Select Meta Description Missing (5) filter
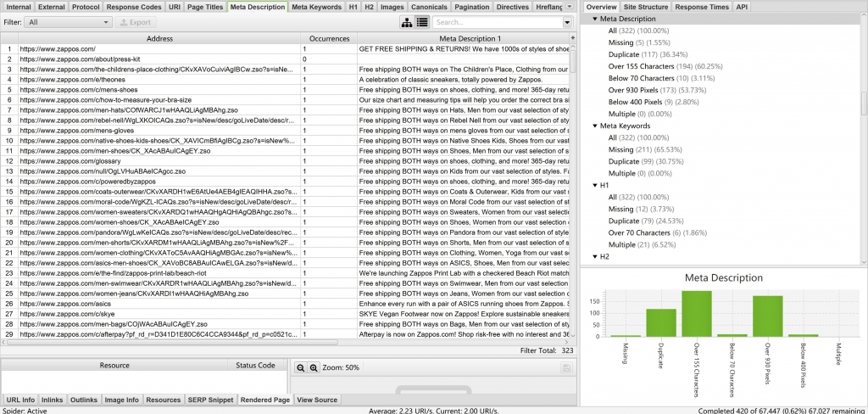This screenshot has height=414, width=868. coord(639,42)
